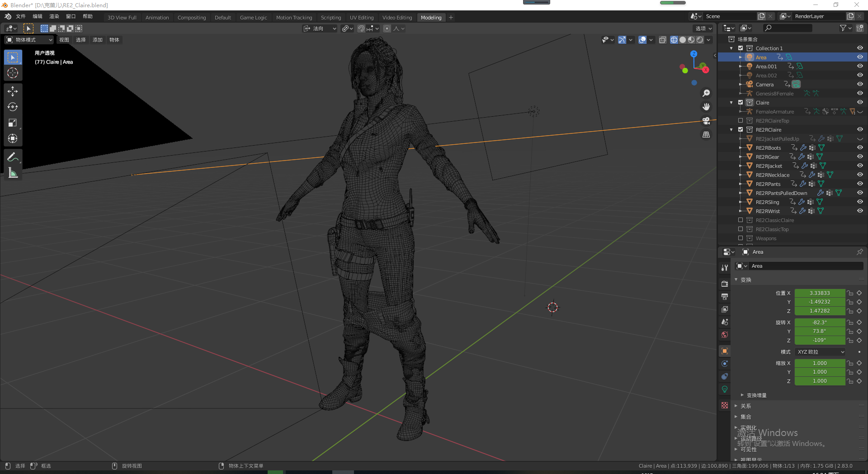Lock the location X value
The image size is (868, 474).
(850, 293)
